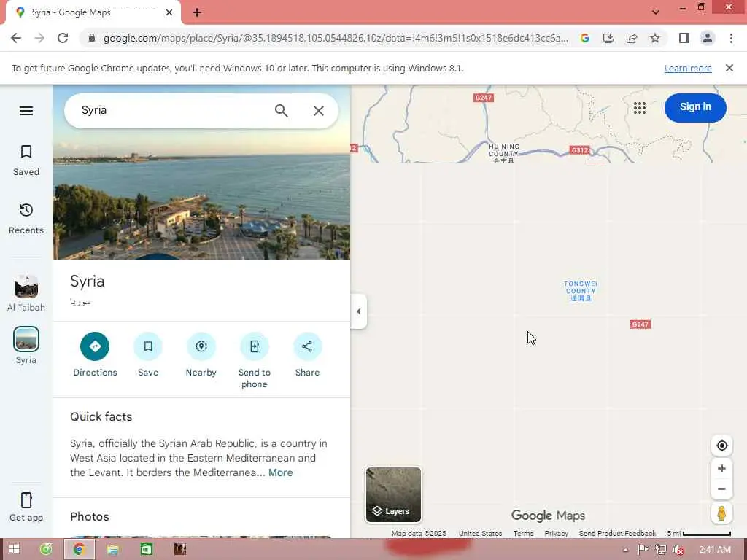Click the Tongwei County map label
This screenshot has height=560, width=747.
pos(581,291)
